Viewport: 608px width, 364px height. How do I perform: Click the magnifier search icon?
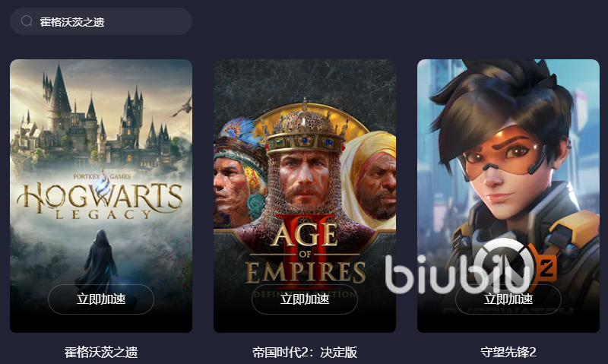pos(27,21)
